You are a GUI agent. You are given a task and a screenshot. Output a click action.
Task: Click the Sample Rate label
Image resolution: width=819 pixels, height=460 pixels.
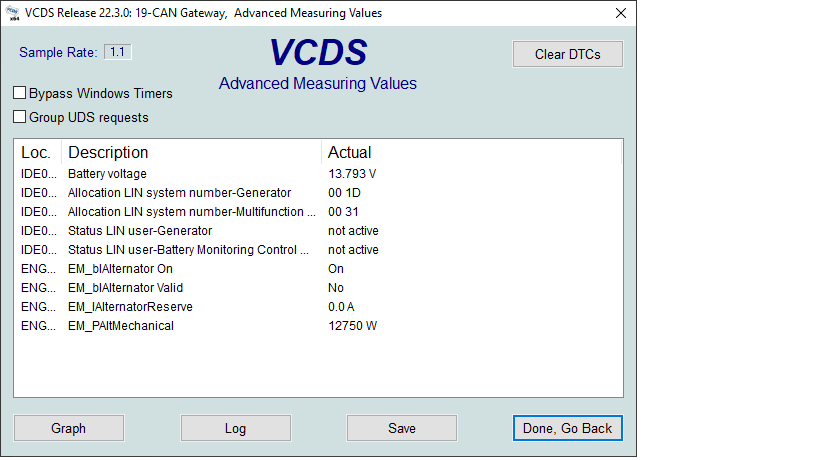point(58,52)
